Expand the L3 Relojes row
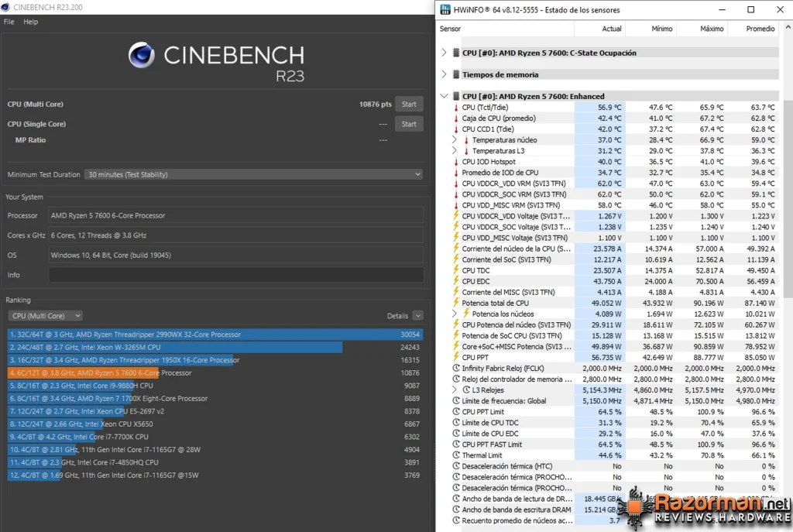The height and width of the screenshot is (532, 793). 454,390
